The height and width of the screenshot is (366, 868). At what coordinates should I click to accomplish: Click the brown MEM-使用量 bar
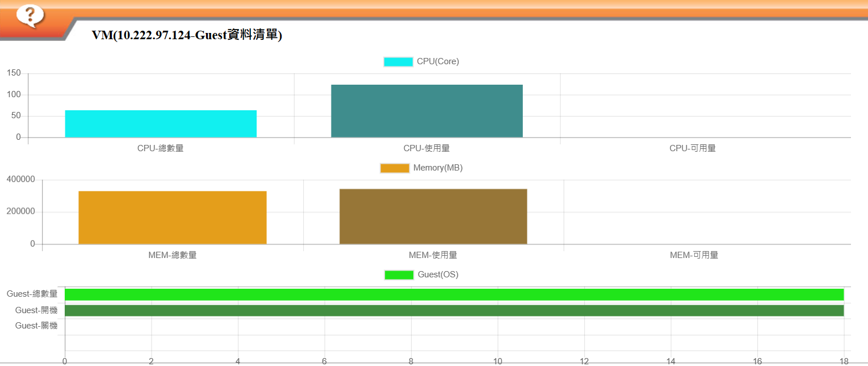pos(433,217)
